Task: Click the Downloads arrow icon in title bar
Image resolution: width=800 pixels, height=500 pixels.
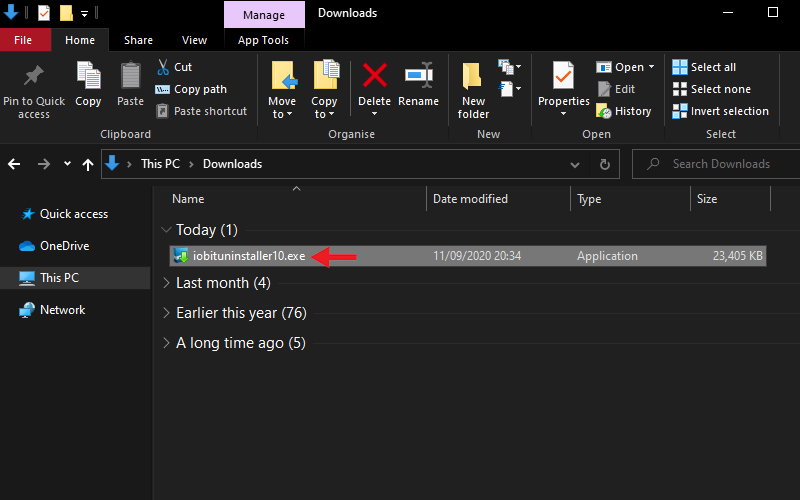Action: click(x=11, y=12)
